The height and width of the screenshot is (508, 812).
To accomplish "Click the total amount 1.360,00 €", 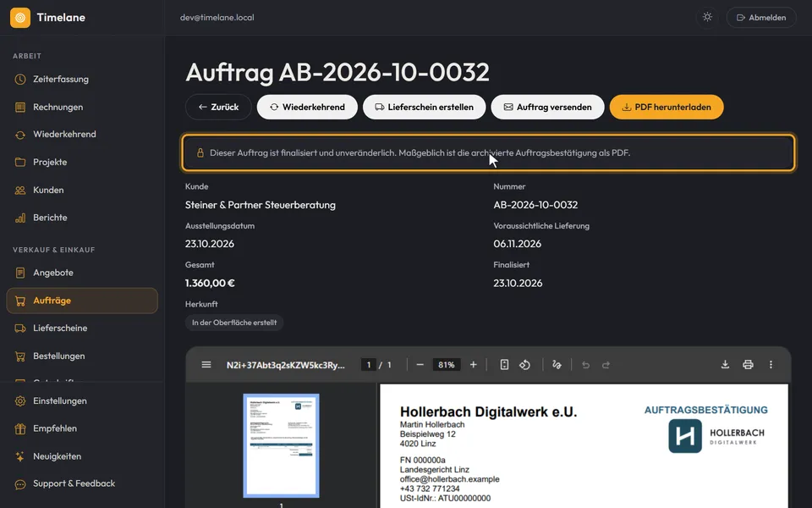I will pyautogui.click(x=210, y=283).
